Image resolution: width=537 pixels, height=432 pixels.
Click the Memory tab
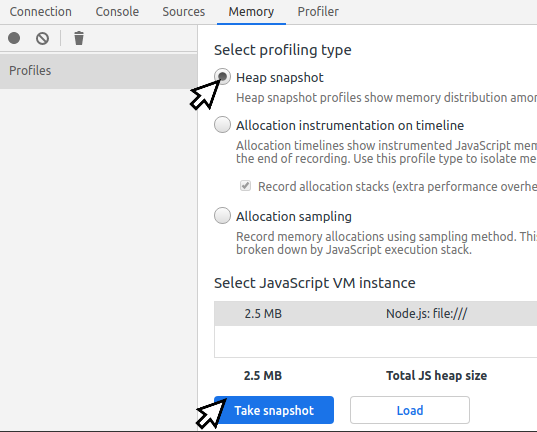(x=251, y=12)
